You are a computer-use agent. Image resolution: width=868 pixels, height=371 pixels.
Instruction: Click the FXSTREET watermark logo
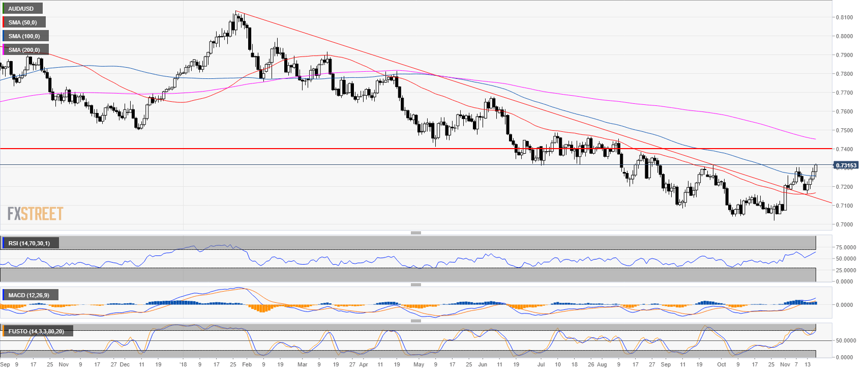pos(36,214)
